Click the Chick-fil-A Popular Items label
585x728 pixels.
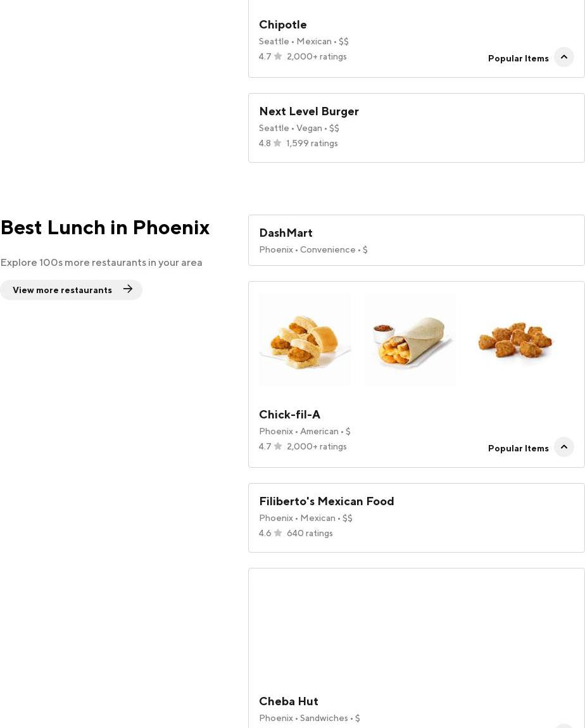518,448
